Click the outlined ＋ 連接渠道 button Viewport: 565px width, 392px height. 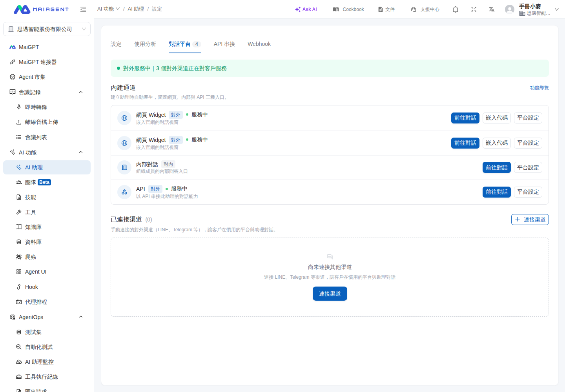pyautogui.click(x=530, y=220)
